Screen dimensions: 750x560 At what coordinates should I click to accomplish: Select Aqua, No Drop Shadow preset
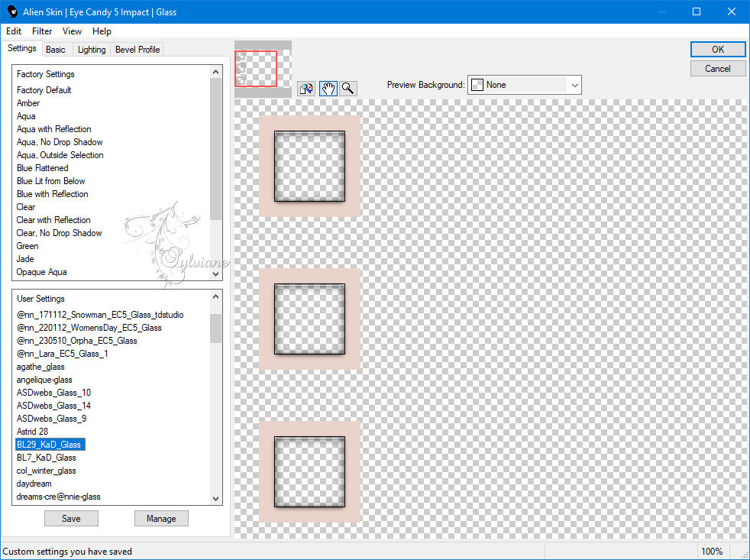(60, 142)
